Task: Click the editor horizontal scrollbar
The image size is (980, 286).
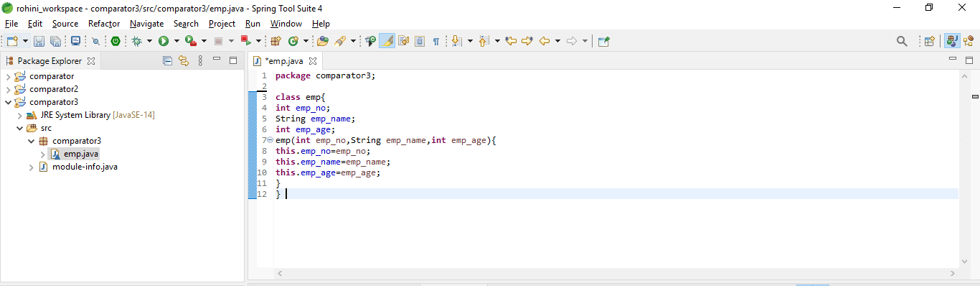Action: (616, 274)
